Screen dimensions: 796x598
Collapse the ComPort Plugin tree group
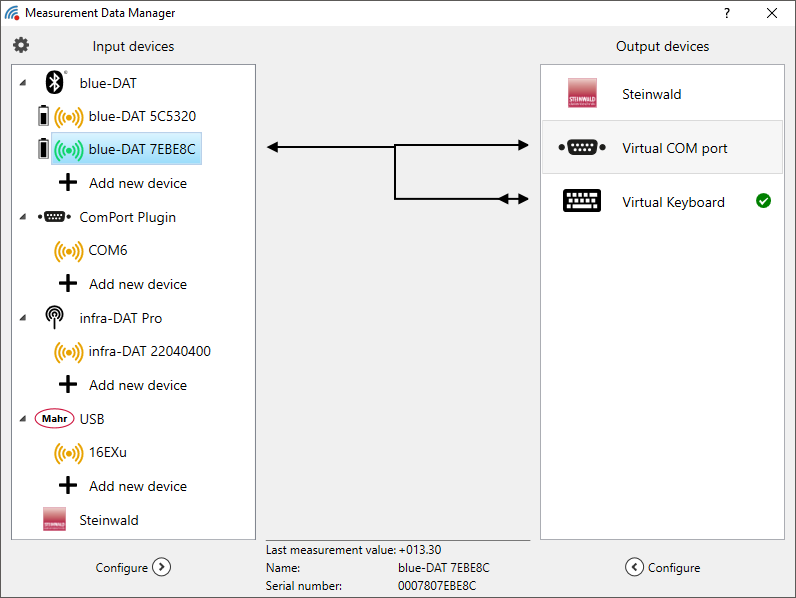pos(23,217)
